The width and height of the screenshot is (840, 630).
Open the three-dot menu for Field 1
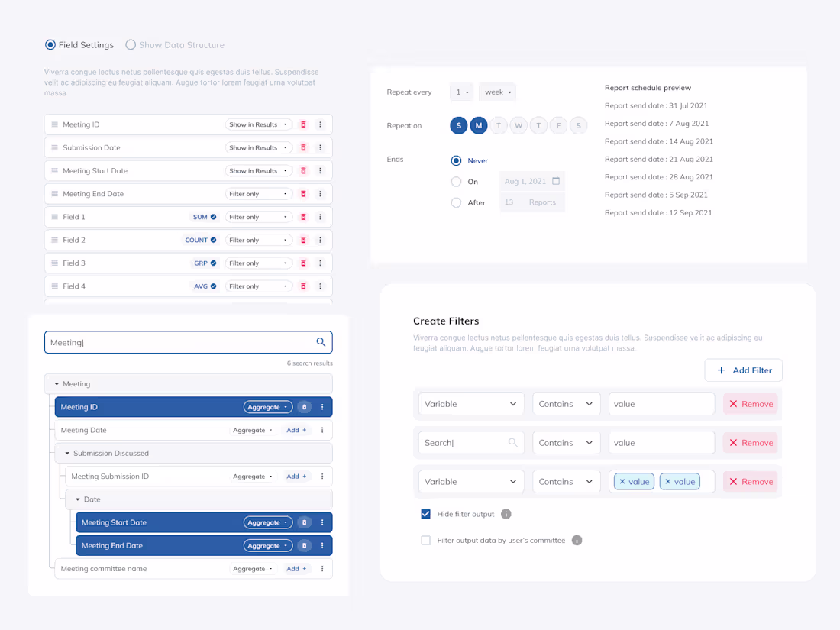tap(321, 217)
